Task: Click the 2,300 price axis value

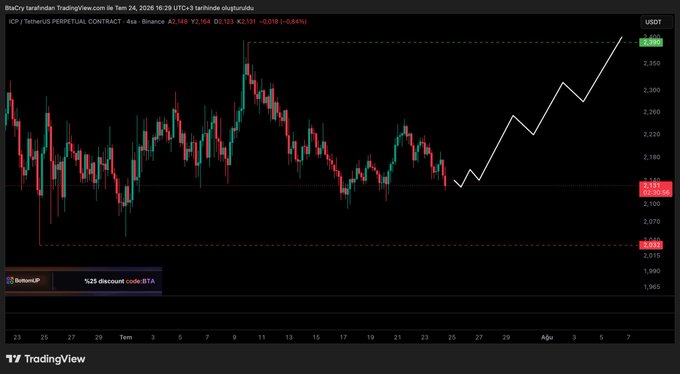Action: [x=652, y=90]
